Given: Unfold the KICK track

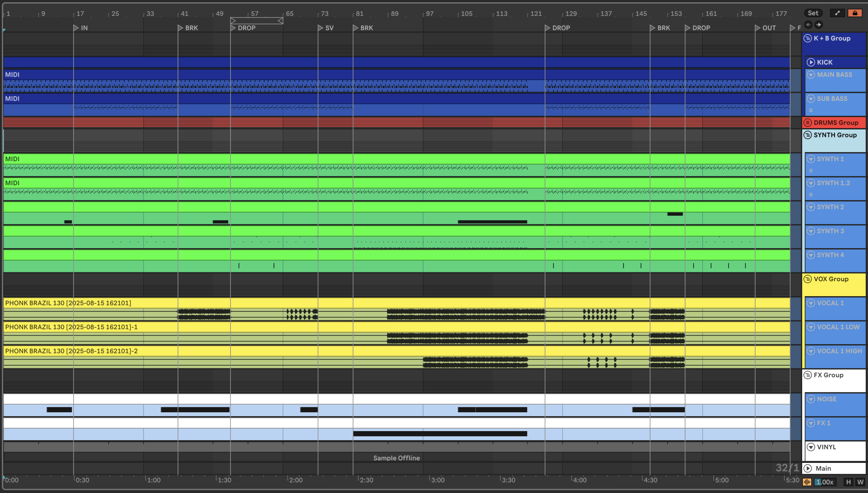Looking at the screenshot, I should [x=810, y=62].
